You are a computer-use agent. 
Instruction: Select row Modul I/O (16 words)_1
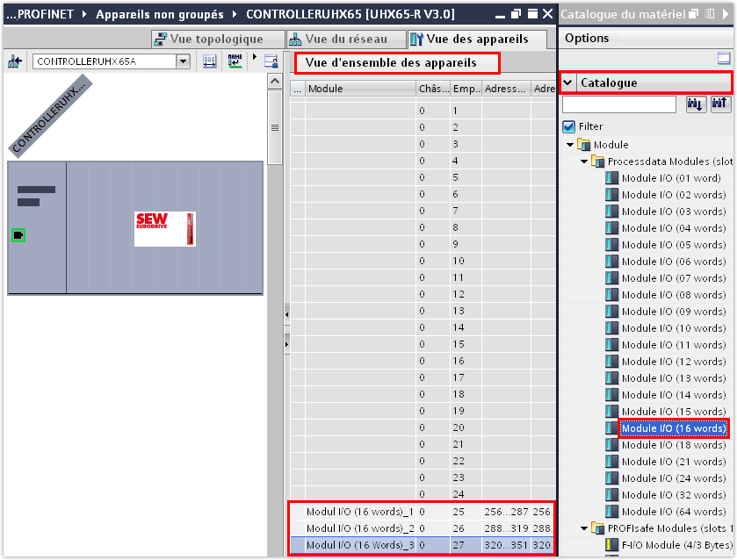[359, 512]
